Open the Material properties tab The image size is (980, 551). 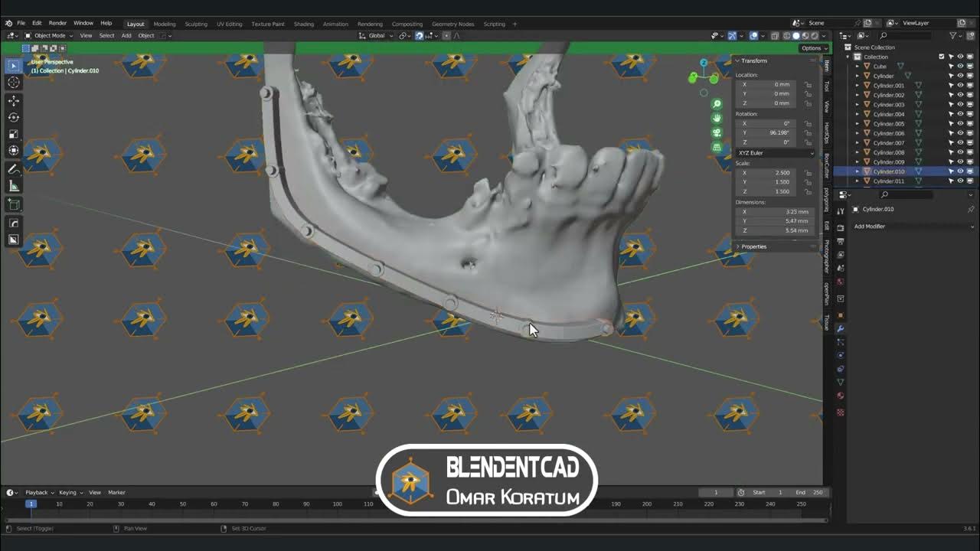[840, 396]
